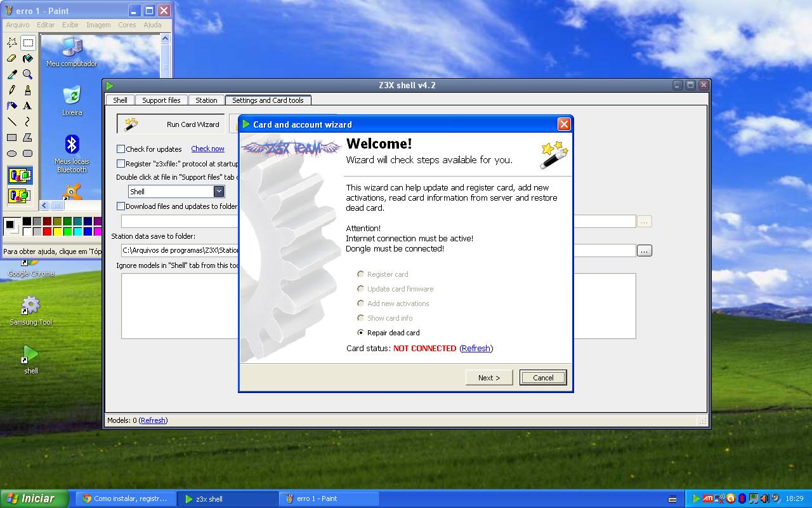Select the Free-form select tool in Paint

11,43
